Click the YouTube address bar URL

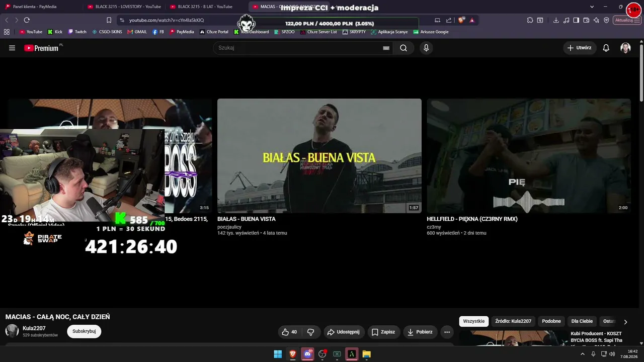click(167, 20)
